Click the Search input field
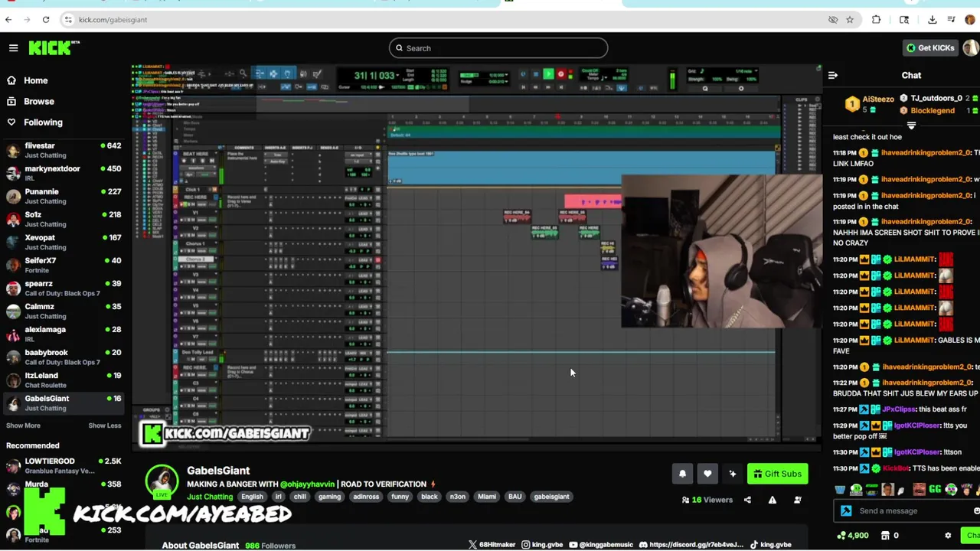 pyautogui.click(x=498, y=48)
